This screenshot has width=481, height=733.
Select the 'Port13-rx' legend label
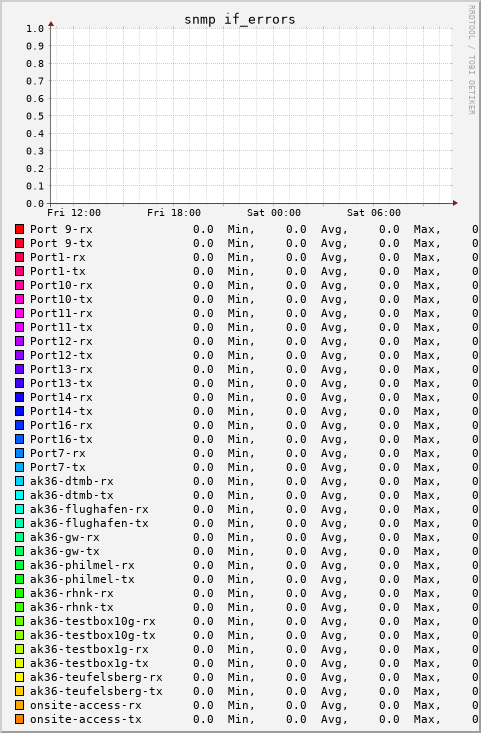pos(61,369)
